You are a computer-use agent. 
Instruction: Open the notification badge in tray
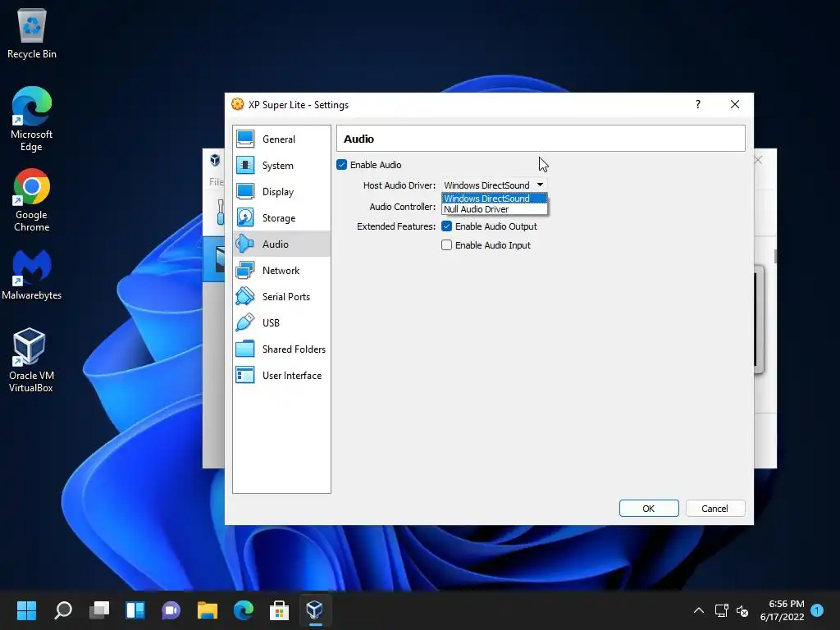[x=817, y=610]
